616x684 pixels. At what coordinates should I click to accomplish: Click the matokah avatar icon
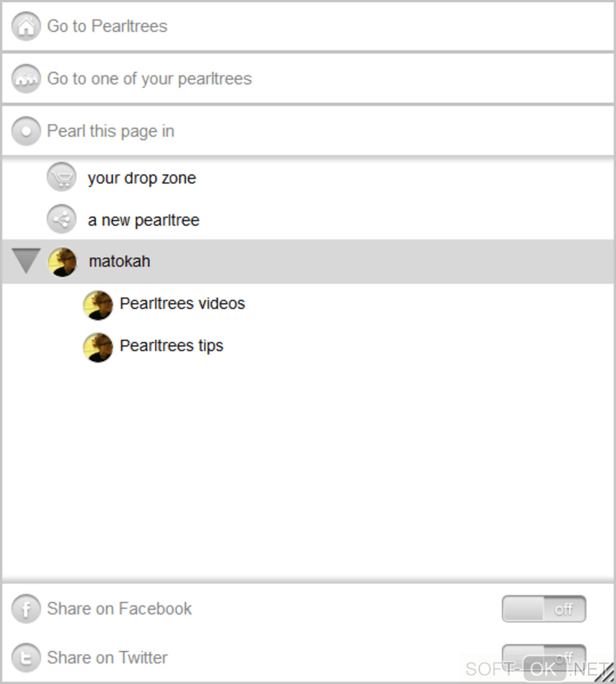coord(62,262)
